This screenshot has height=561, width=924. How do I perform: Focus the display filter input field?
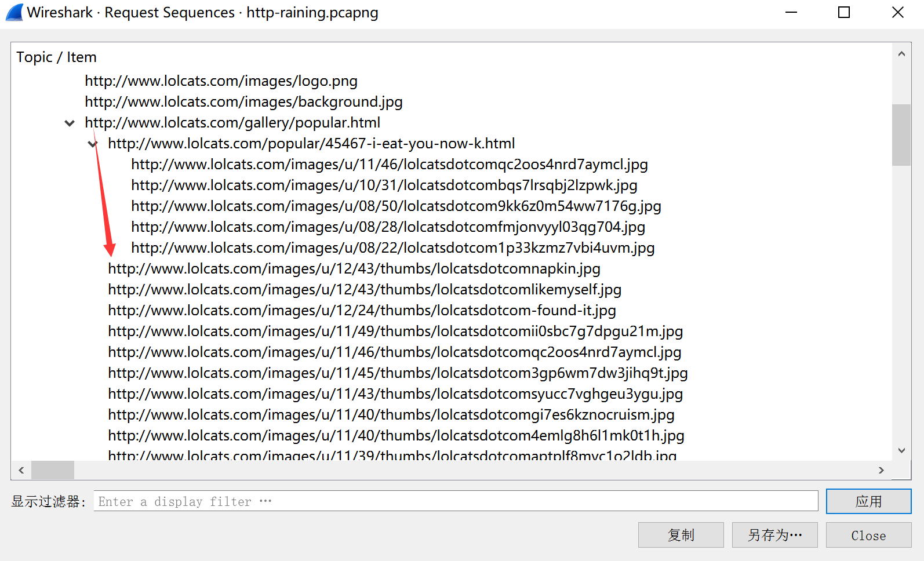pos(456,501)
